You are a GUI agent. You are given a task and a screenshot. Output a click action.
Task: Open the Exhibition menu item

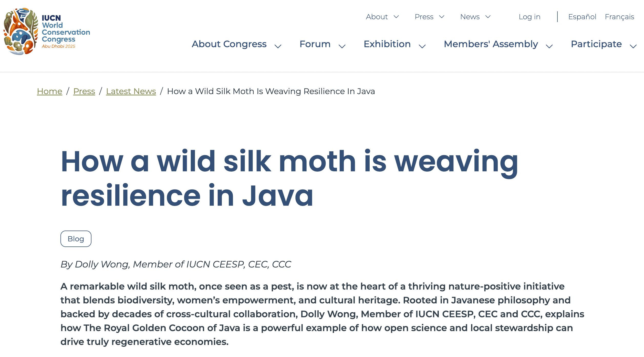coord(387,44)
